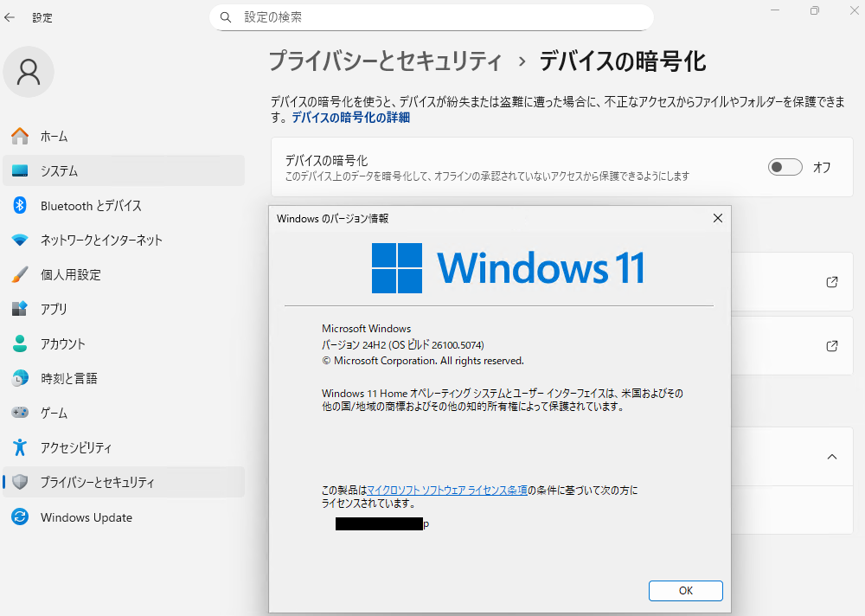Select the System monitor icon

pos(20,171)
